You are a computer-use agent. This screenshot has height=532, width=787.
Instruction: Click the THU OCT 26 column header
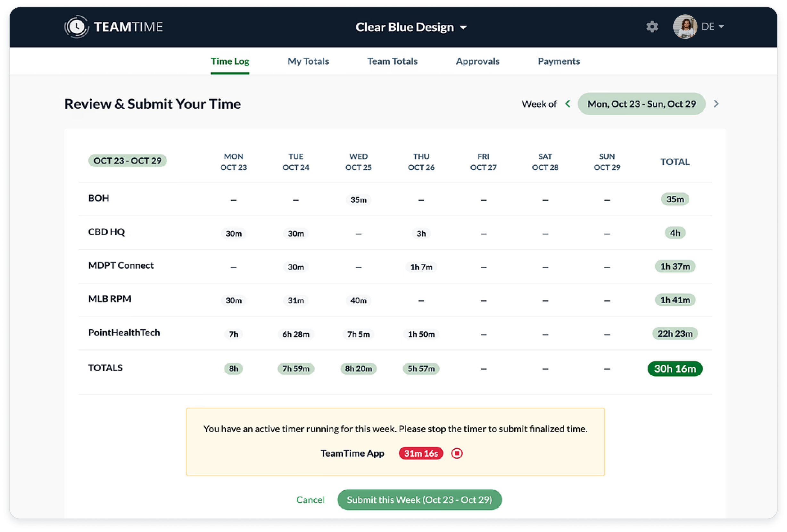[421, 162]
